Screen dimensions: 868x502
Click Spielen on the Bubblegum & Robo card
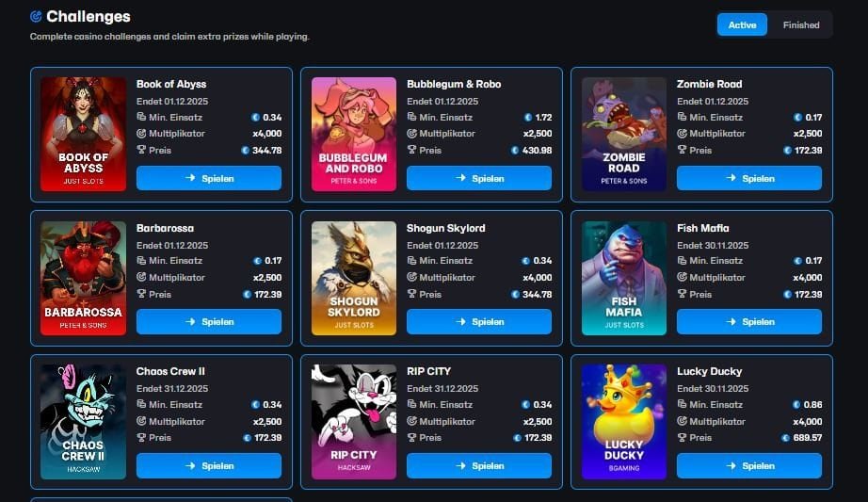point(479,178)
